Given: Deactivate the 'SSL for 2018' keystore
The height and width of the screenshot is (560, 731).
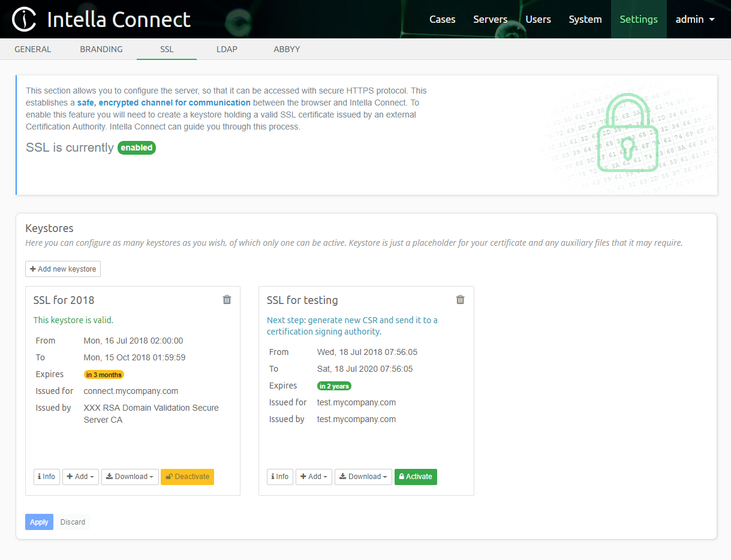Looking at the screenshot, I should coord(187,477).
